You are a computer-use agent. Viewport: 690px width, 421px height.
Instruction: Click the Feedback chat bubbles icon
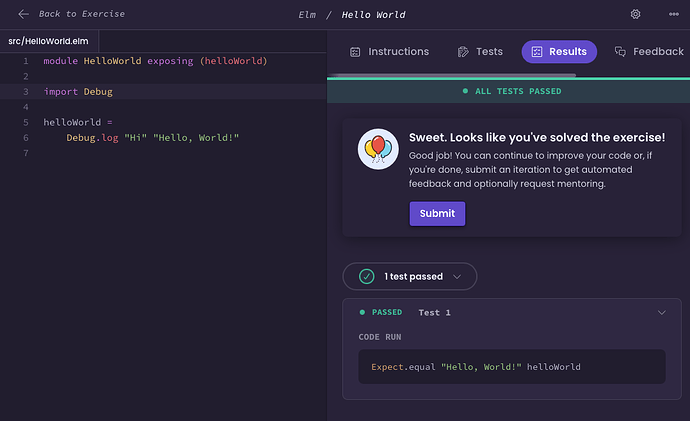point(620,51)
